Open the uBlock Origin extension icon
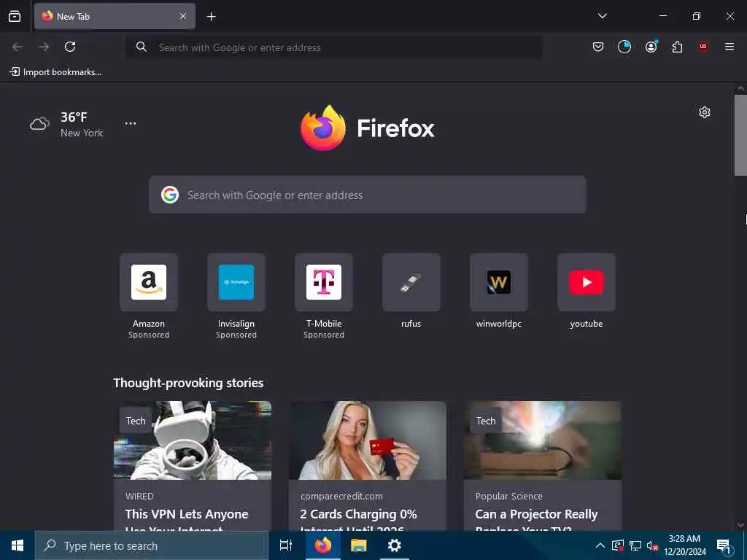This screenshot has height=560, width=747. point(703,47)
